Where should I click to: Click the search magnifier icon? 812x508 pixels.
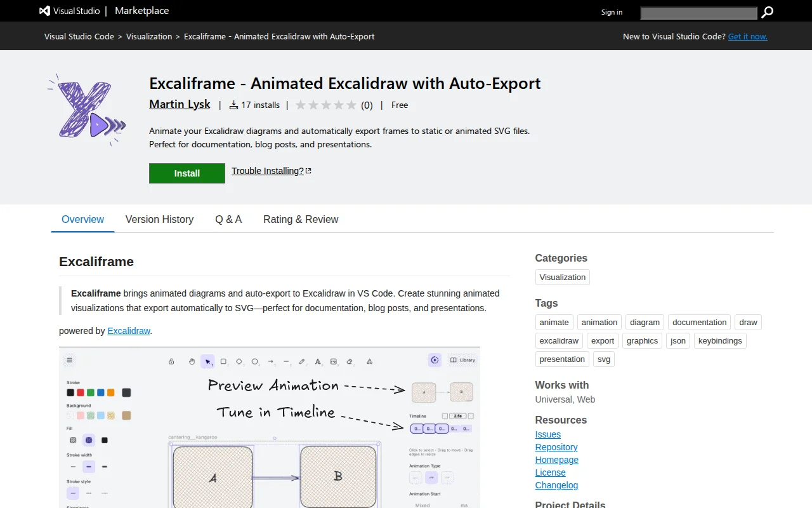click(768, 12)
